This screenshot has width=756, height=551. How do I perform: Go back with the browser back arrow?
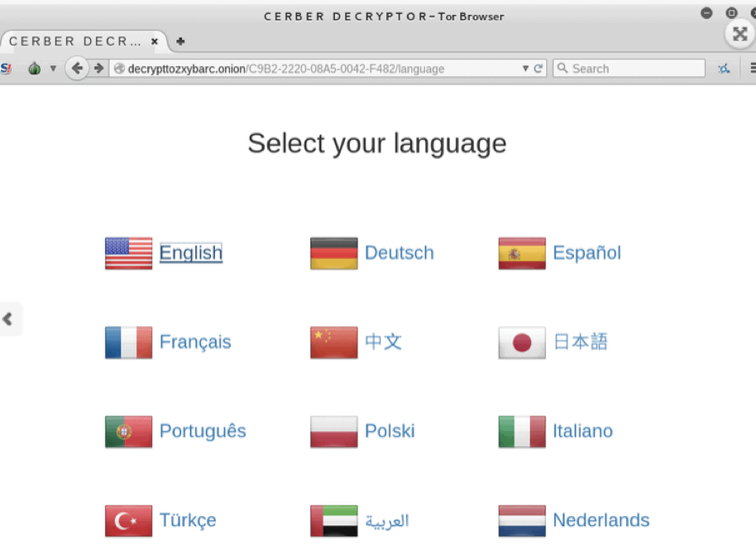click(x=77, y=68)
